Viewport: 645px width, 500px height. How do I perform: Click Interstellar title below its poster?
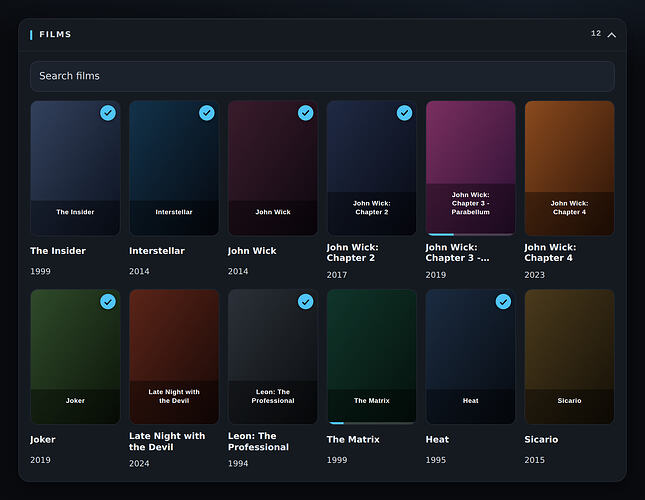[157, 251]
